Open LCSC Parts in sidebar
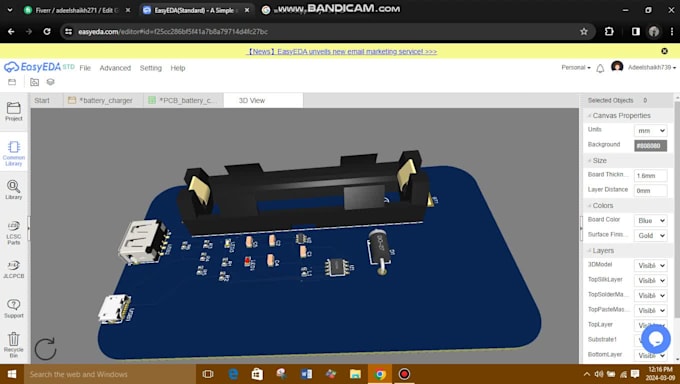The width and height of the screenshot is (680, 384). tap(13, 232)
